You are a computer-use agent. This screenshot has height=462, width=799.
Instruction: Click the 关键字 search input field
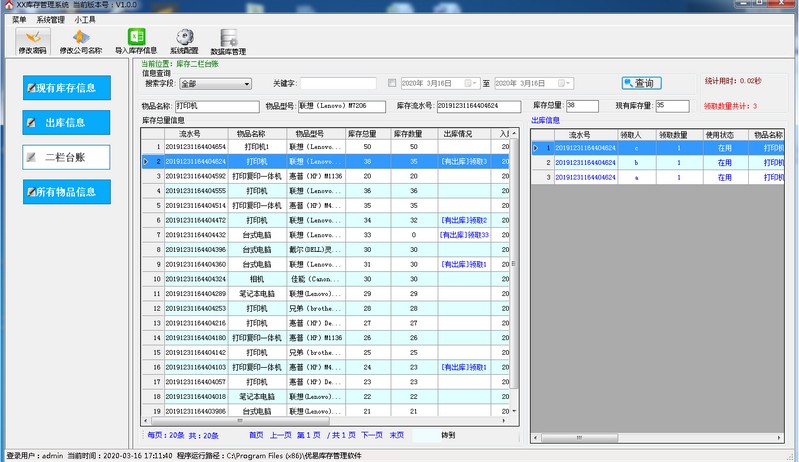point(338,84)
